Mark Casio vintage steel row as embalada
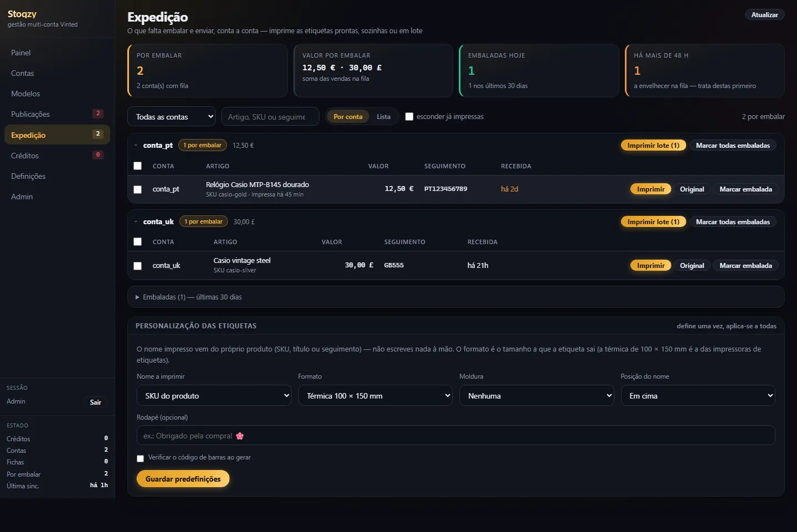 tap(746, 265)
